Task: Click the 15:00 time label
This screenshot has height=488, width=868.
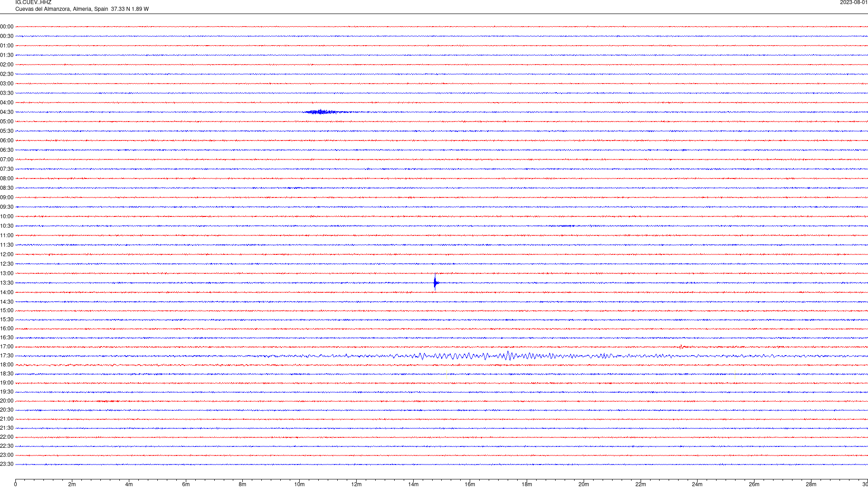Action: [x=7, y=310]
